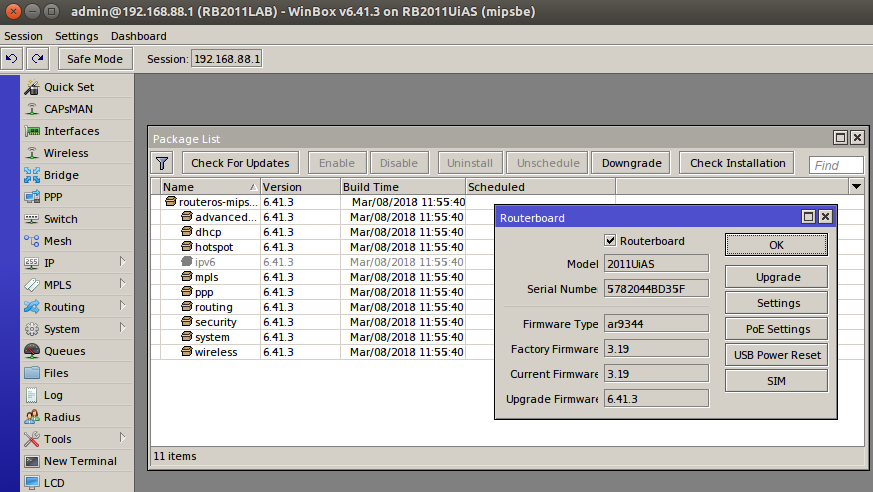Open the Log viewer

53,395
